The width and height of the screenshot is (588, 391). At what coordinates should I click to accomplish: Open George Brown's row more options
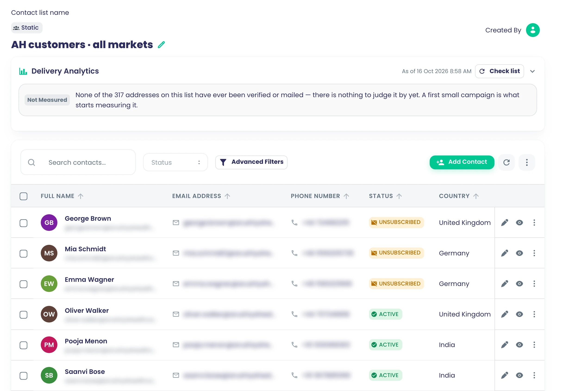coord(534,222)
